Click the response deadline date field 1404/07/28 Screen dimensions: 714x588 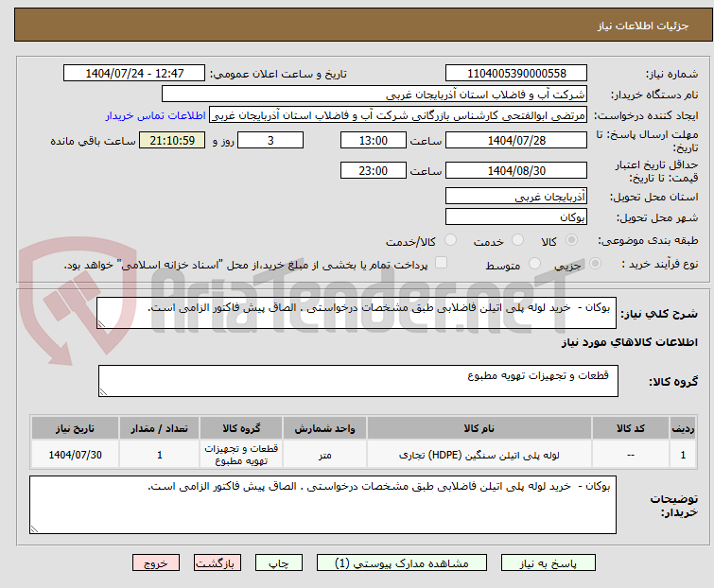tap(516, 141)
